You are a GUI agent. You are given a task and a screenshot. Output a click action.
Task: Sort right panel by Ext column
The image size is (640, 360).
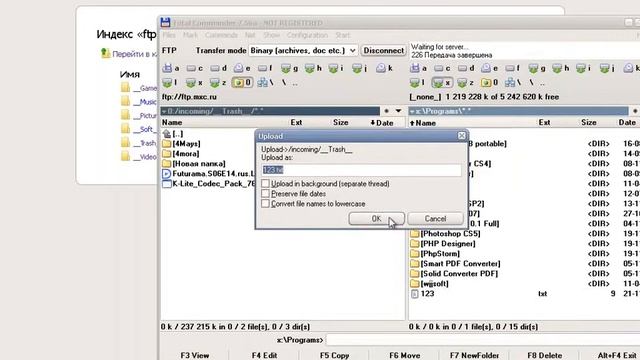coord(544,122)
